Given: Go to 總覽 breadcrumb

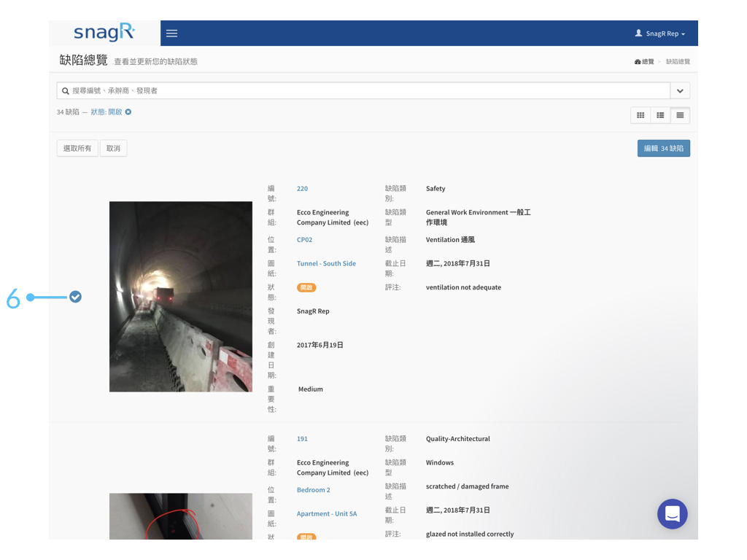Looking at the screenshot, I should point(644,61).
